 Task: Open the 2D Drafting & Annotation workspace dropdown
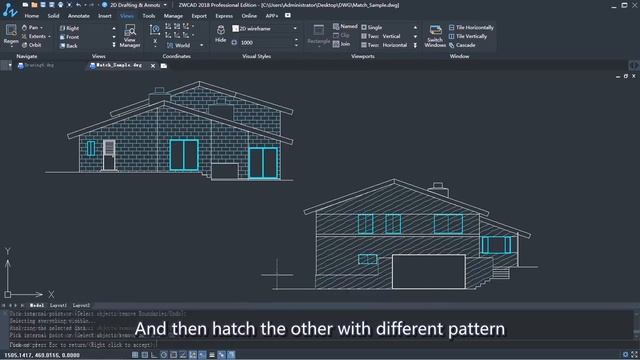pos(165,5)
